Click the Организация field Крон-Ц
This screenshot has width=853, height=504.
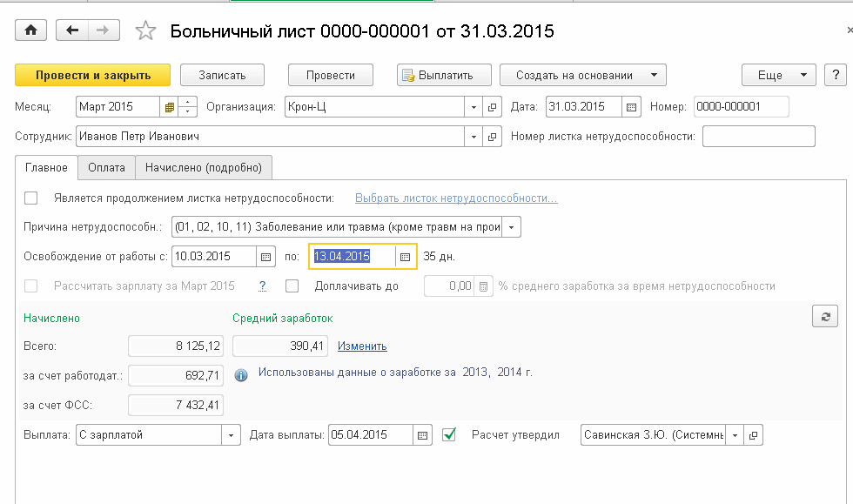[375, 107]
